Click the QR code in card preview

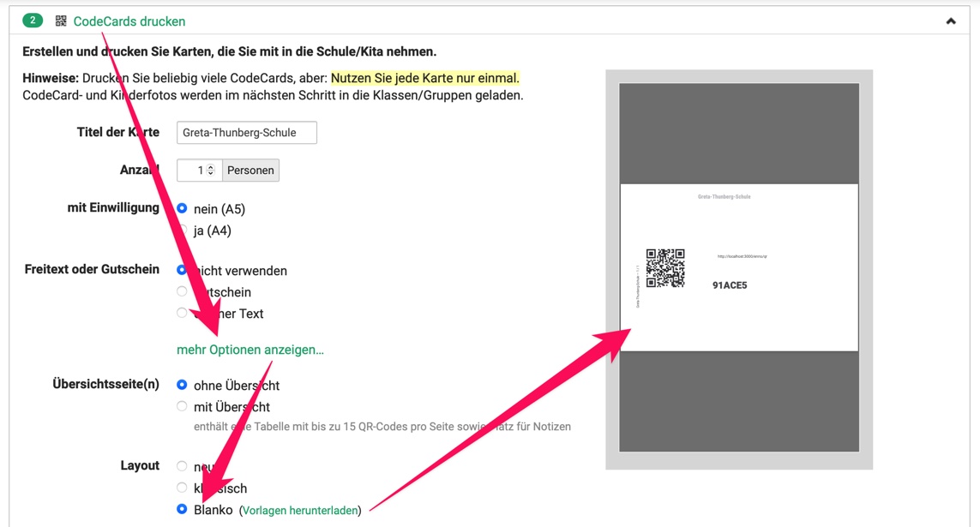(665, 268)
